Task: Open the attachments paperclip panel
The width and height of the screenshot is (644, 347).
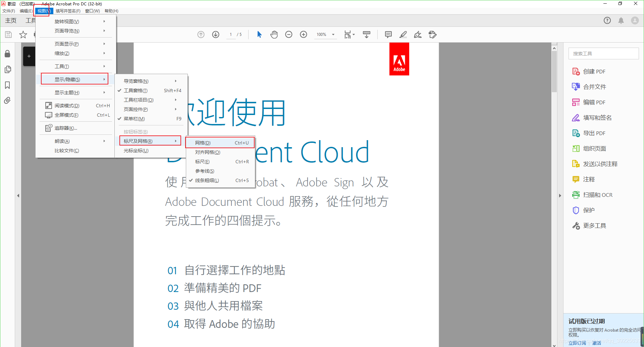Action: pos(7,101)
